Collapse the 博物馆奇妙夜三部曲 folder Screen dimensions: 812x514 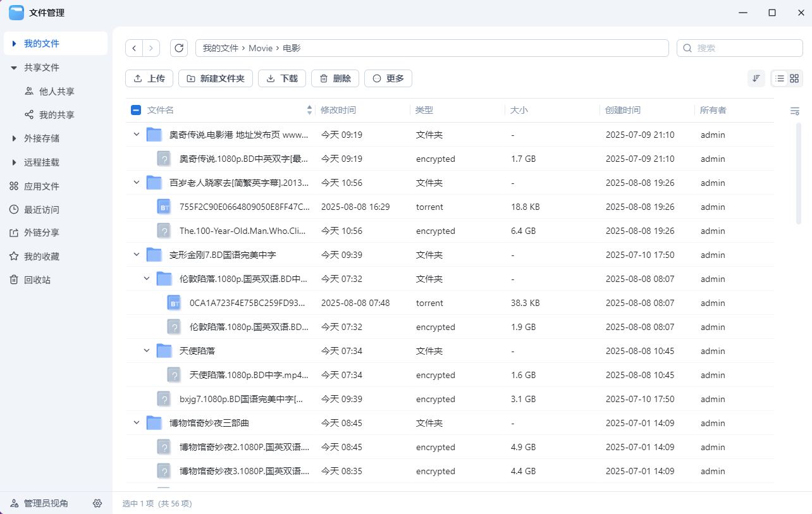pyautogui.click(x=136, y=423)
